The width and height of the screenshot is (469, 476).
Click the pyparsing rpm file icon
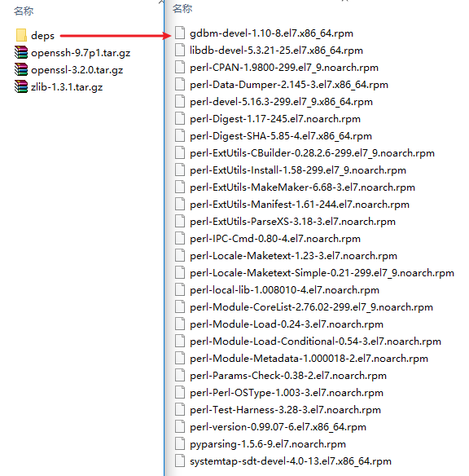[180, 444]
